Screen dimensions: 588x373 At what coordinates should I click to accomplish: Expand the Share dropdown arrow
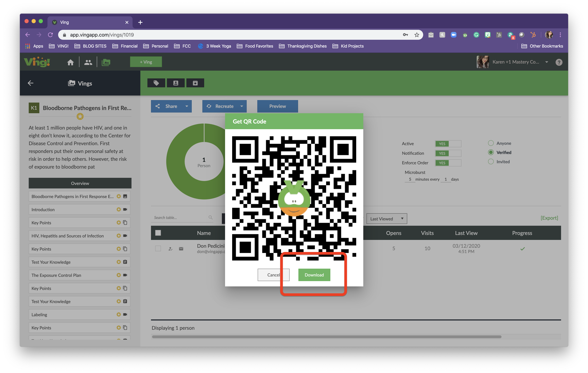[x=187, y=106]
